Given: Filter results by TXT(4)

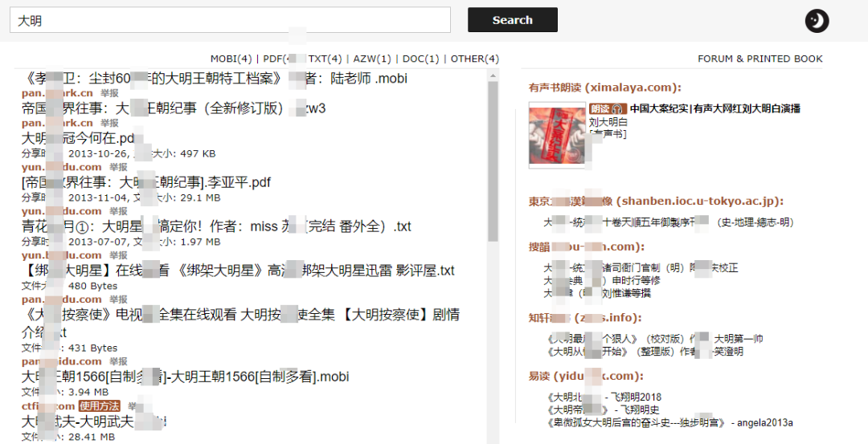Looking at the screenshot, I should pyautogui.click(x=325, y=59).
